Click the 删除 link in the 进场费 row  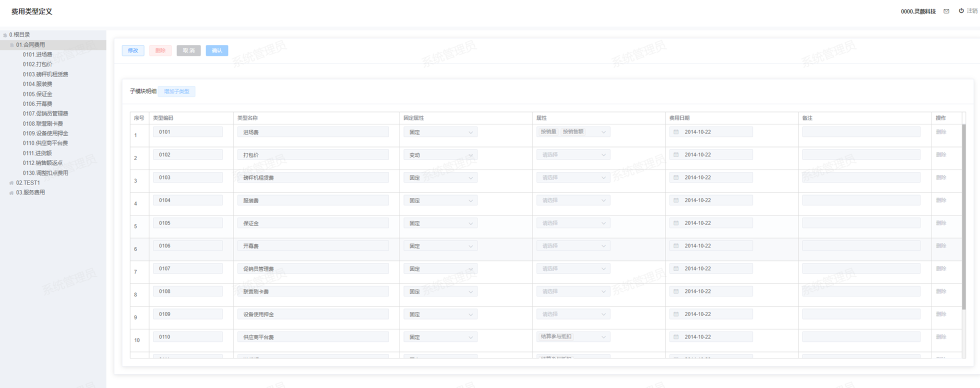click(941, 132)
